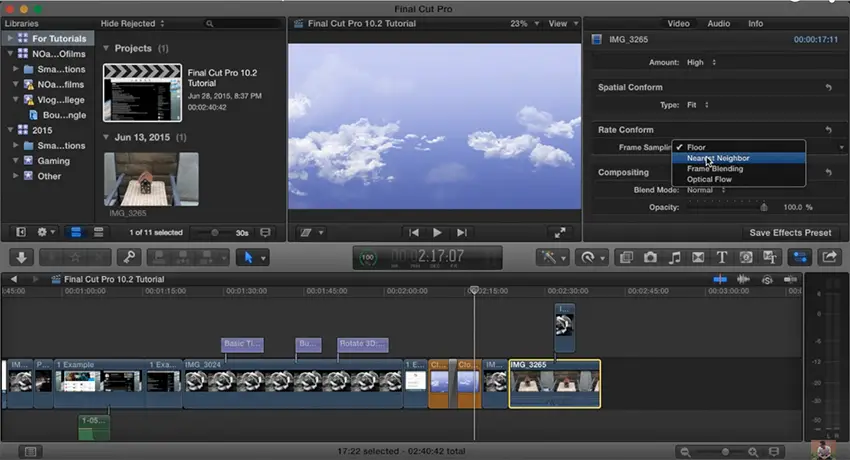Toggle timeline skimming button

[x=720, y=280]
